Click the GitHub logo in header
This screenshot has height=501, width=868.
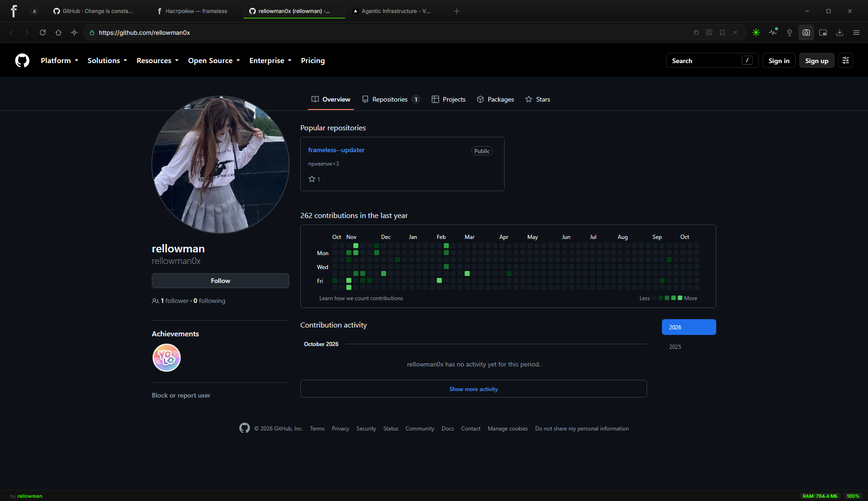coord(22,61)
